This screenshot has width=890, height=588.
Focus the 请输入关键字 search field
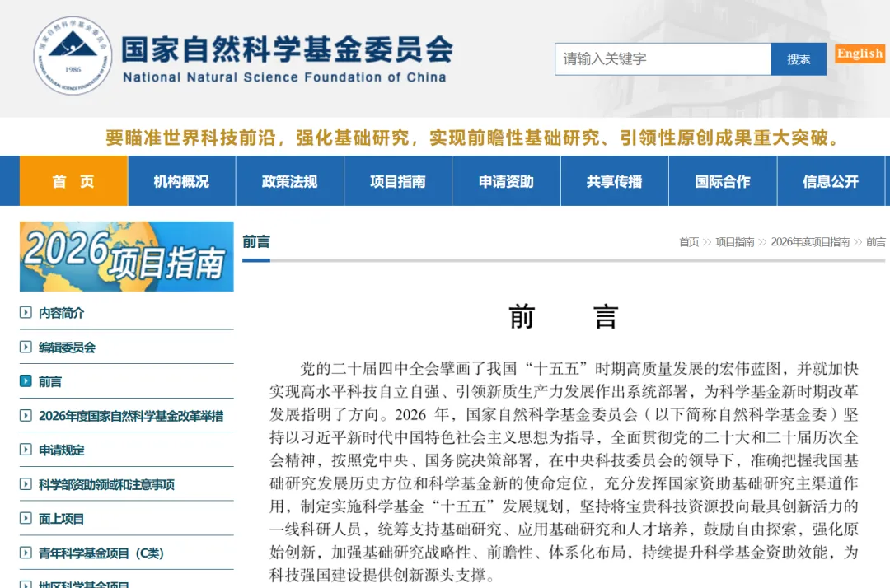[x=663, y=59]
